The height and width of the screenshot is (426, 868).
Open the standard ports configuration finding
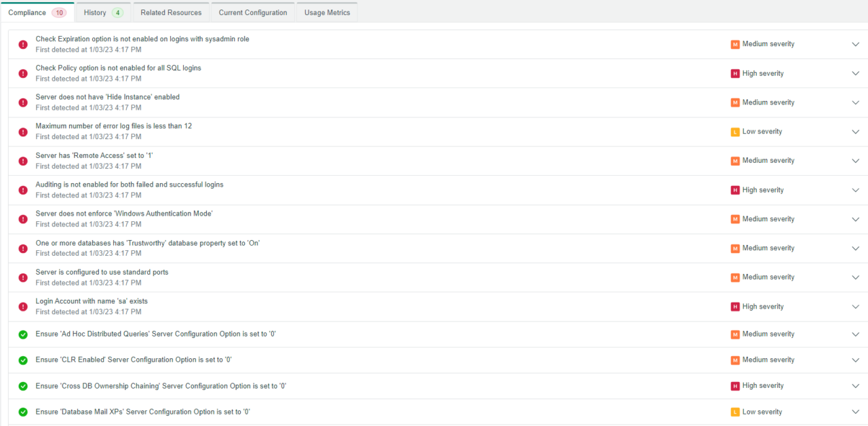[x=103, y=272]
